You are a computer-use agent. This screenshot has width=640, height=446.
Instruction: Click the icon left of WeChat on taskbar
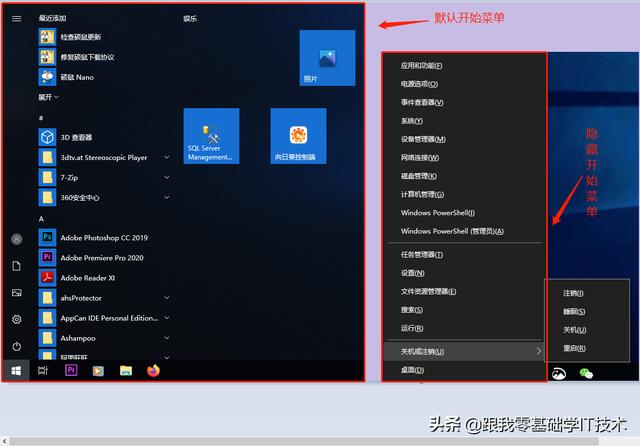(x=559, y=373)
